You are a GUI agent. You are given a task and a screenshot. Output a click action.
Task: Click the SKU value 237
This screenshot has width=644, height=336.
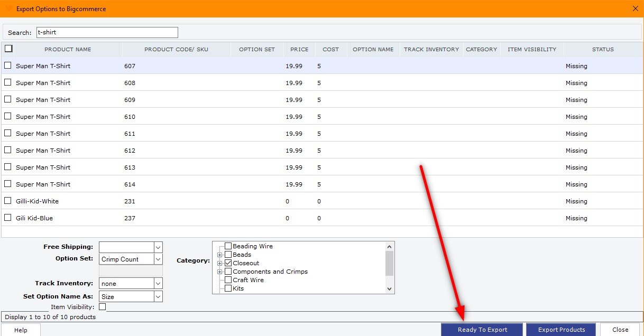(x=130, y=218)
